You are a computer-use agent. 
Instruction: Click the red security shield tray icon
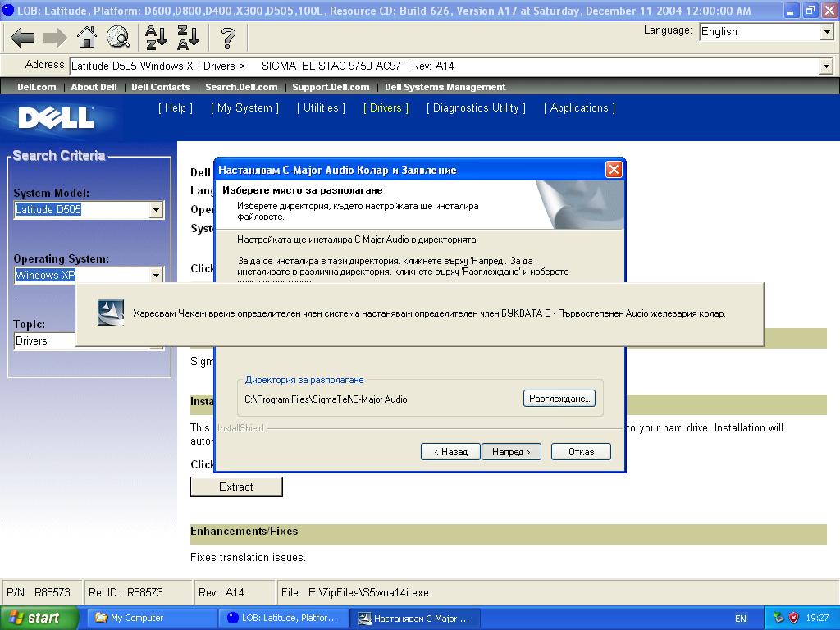coord(793,618)
